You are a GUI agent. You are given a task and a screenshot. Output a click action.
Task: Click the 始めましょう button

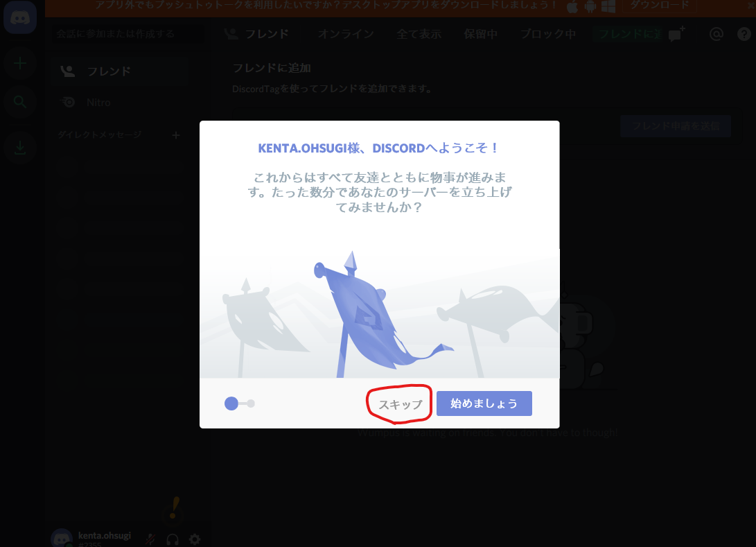(484, 403)
